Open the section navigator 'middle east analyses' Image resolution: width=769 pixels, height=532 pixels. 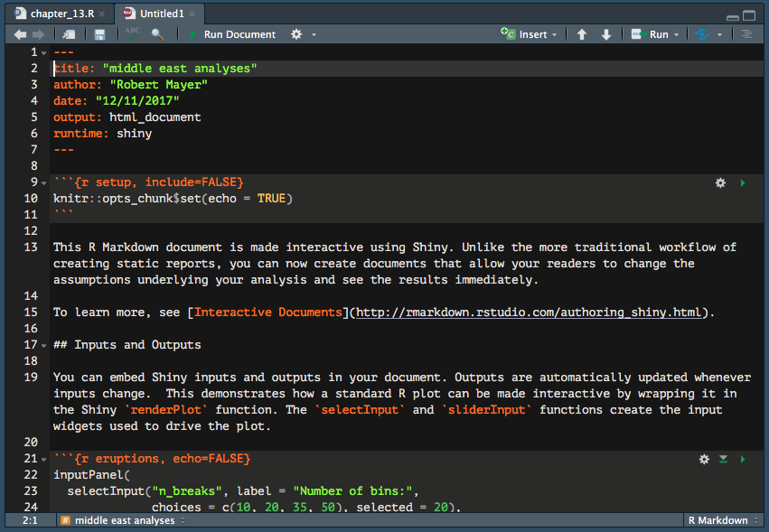coord(123,520)
